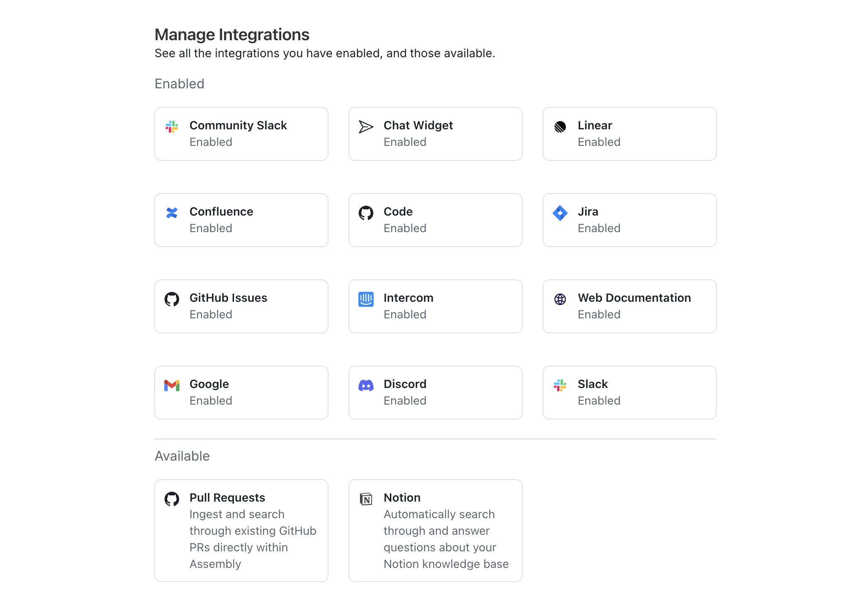Click the Jira card title text
The height and width of the screenshot is (616, 862).
point(587,211)
